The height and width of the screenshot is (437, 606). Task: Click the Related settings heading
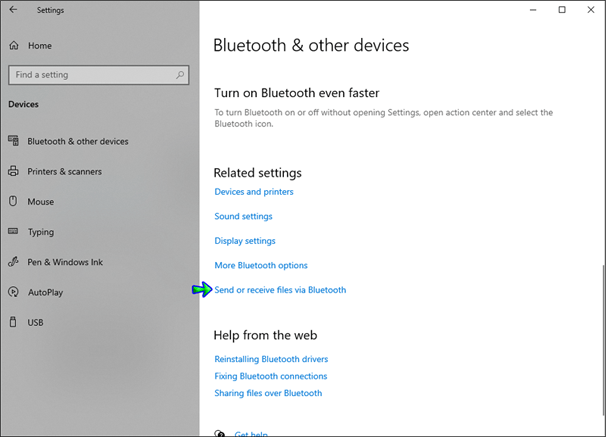pyautogui.click(x=258, y=173)
